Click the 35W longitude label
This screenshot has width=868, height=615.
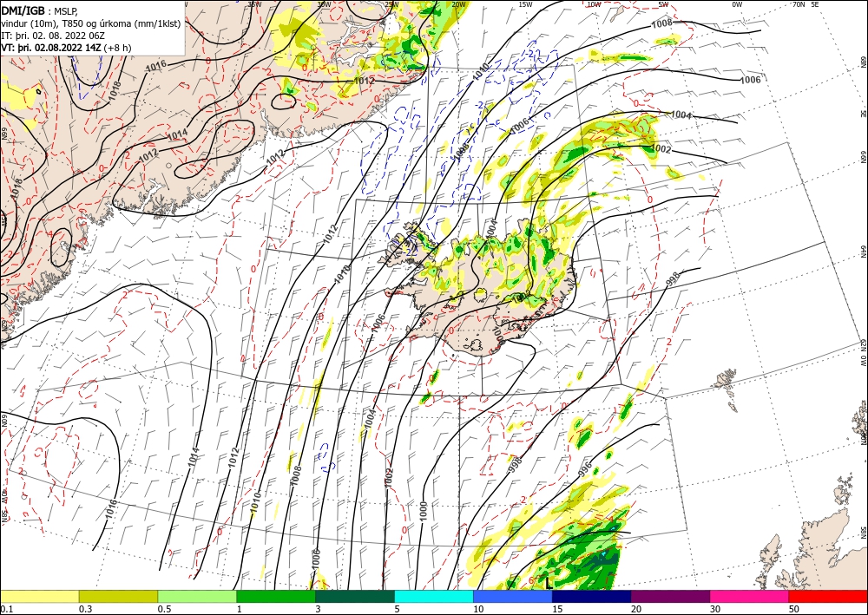(x=254, y=4)
